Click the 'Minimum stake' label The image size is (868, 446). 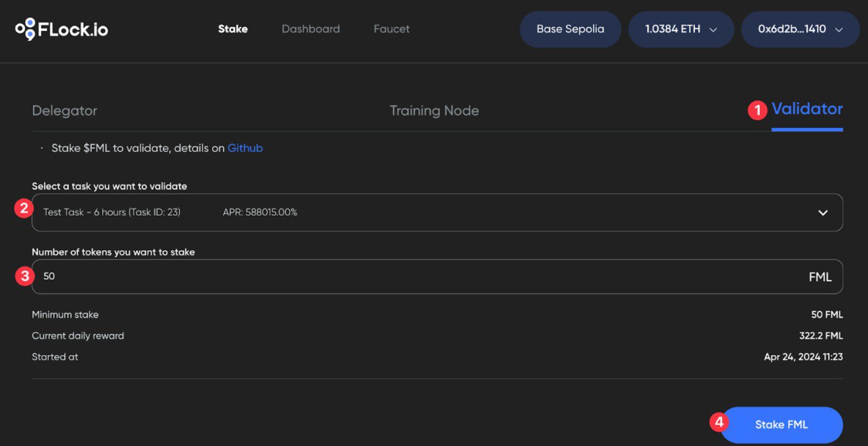[x=65, y=315]
